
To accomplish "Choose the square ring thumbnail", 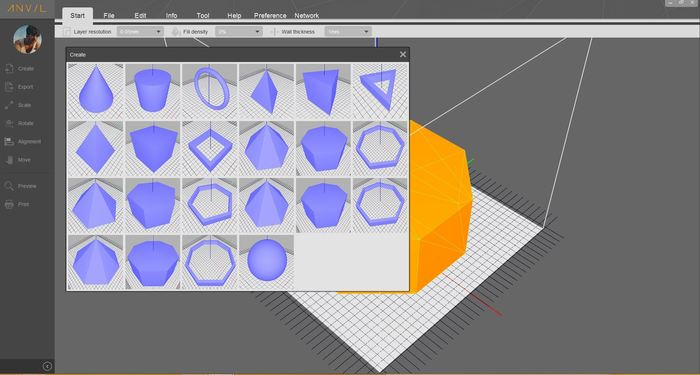I will pos(210,148).
